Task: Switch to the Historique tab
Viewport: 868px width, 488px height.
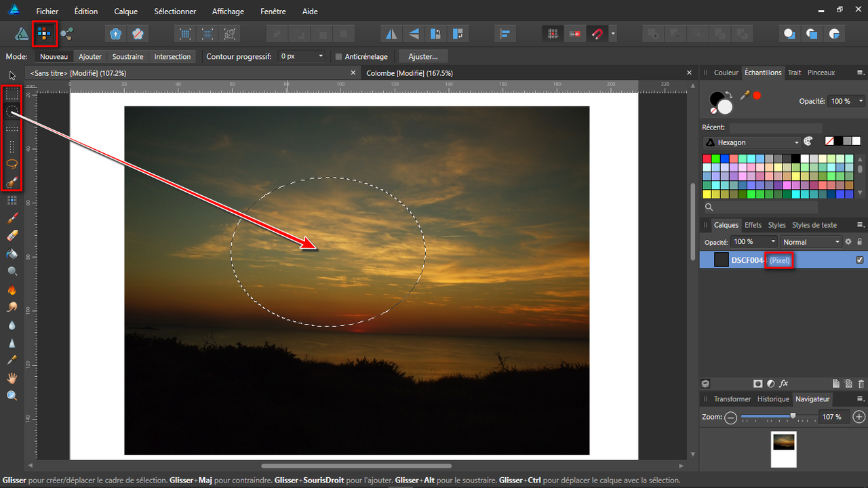Action: [x=773, y=399]
